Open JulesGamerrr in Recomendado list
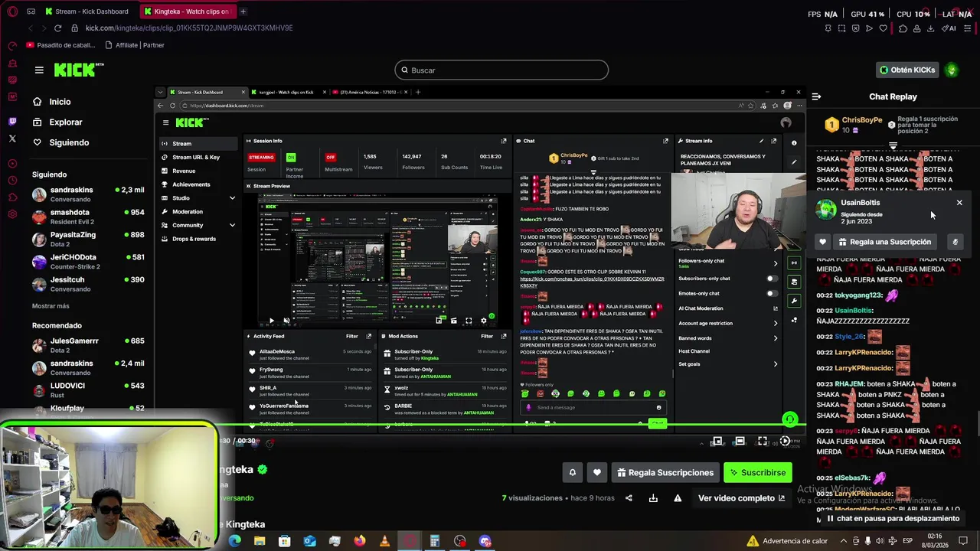The image size is (980, 551). [88, 344]
